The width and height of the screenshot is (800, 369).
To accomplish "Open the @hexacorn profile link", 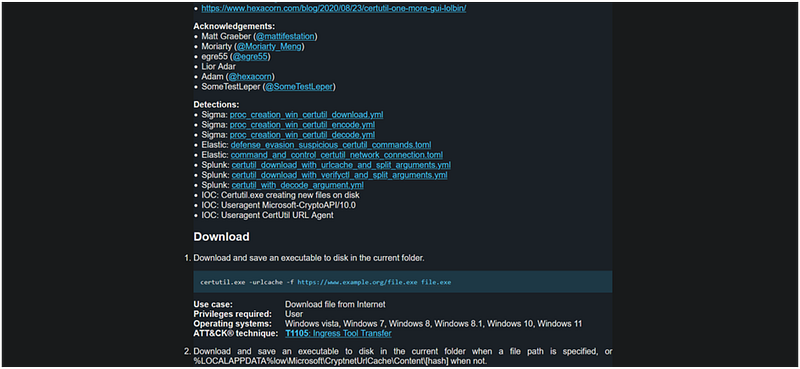I will click(250, 77).
